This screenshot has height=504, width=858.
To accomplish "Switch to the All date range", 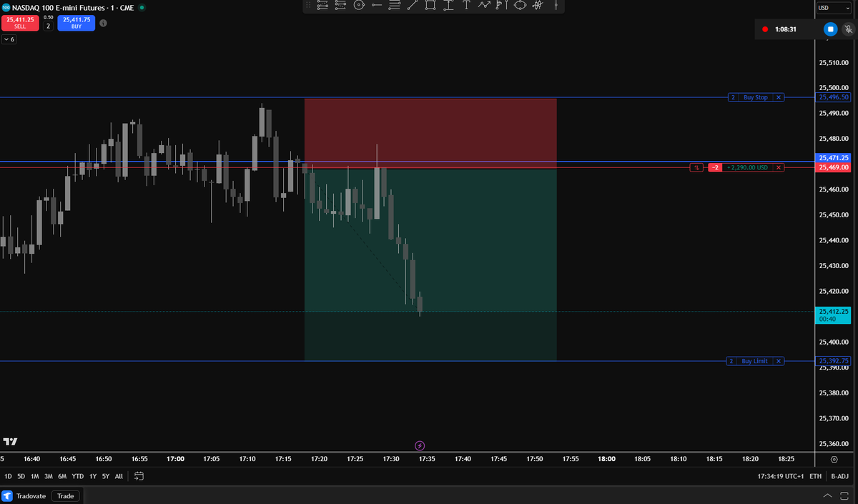I will click(119, 476).
